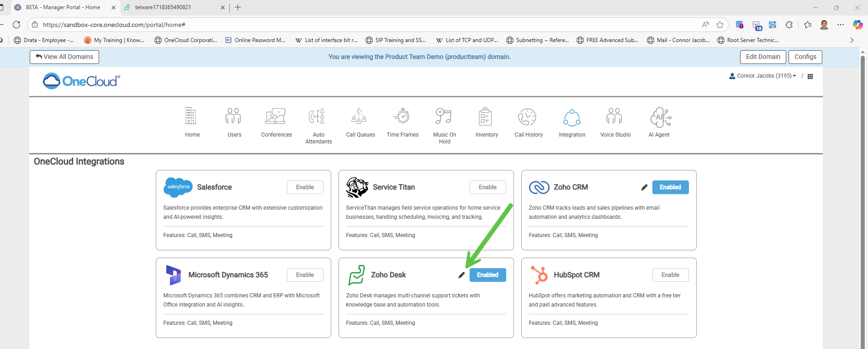Click the Zoho CRM pencil edit icon
868x349 pixels.
point(644,187)
